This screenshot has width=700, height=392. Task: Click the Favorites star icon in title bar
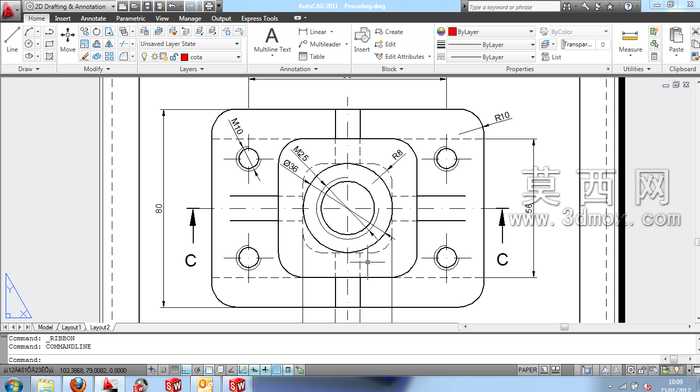[610, 6]
